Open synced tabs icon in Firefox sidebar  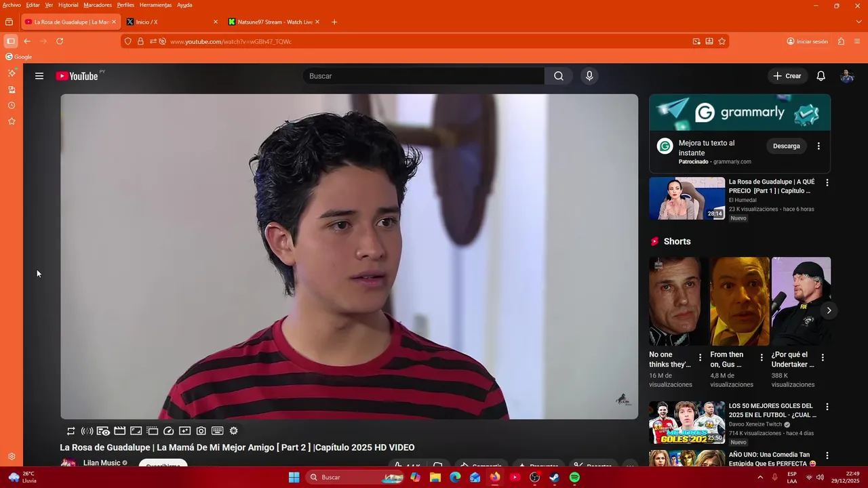12,89
